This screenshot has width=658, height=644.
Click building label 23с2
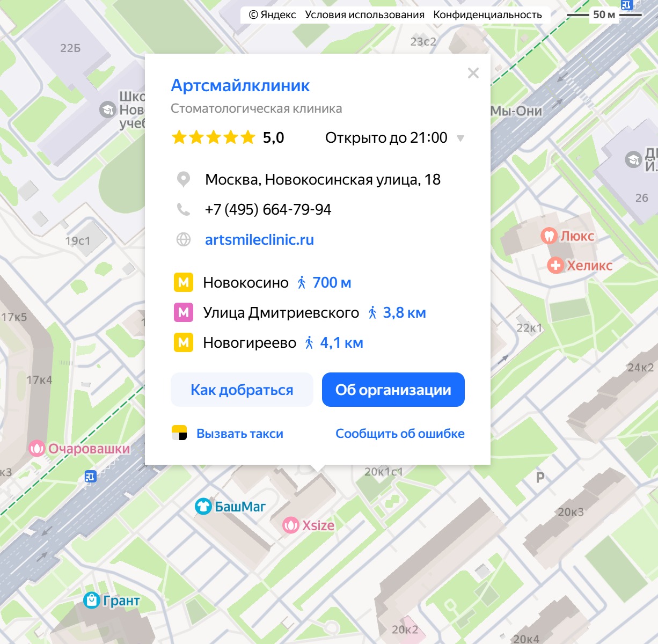tap(423, 41)
